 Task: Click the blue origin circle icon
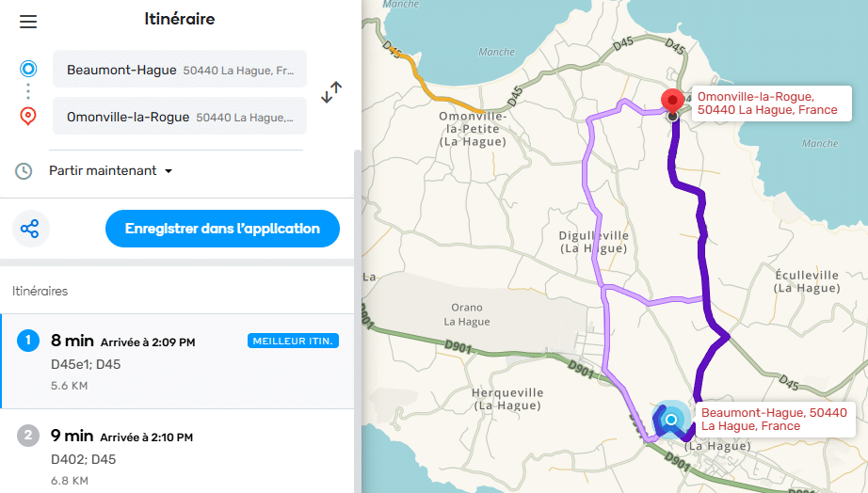click(28, 69)
